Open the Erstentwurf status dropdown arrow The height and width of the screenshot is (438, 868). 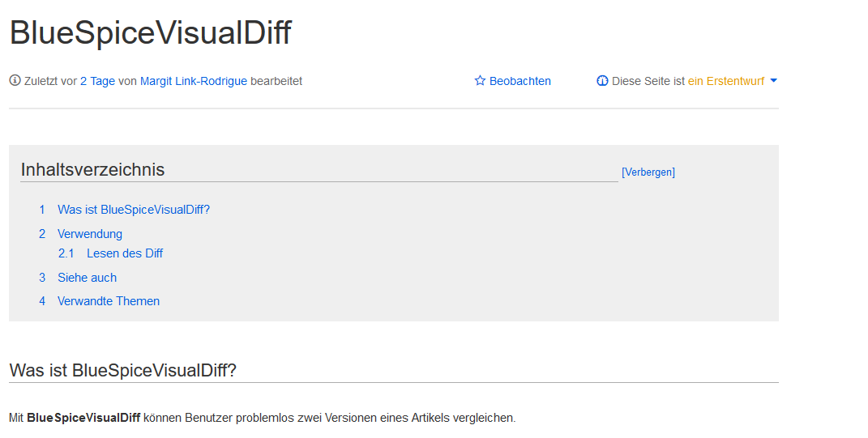point(774,81)
